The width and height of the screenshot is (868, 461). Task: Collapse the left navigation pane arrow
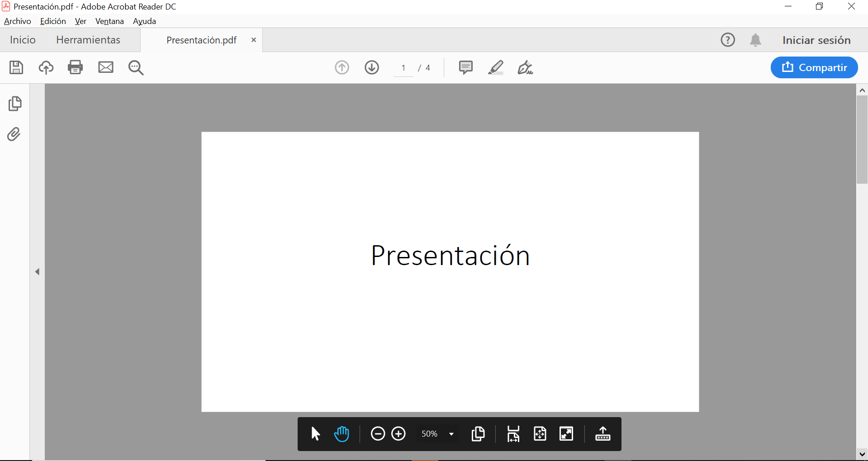coord(38,272)
